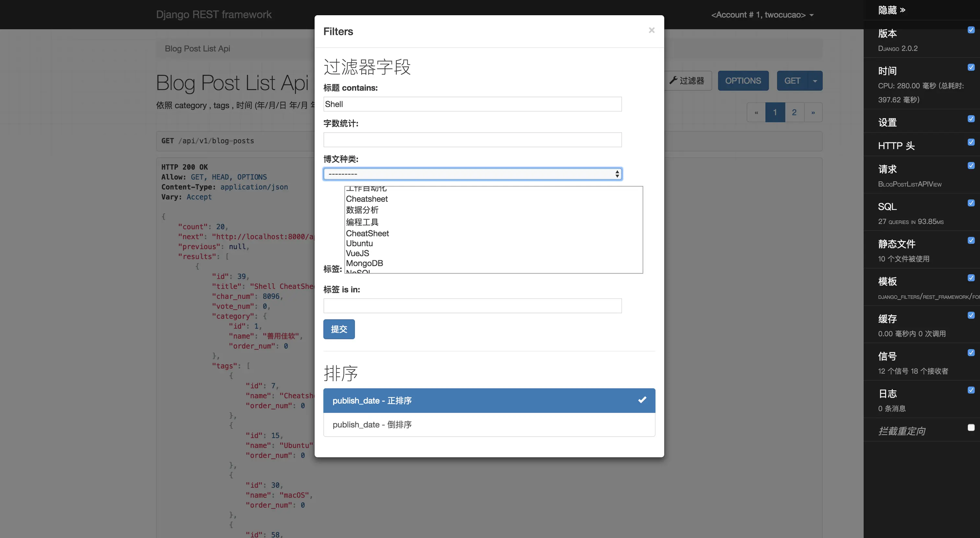
Task: Enable the 拦截重定向 checkbox
Action: pos(971,427)
